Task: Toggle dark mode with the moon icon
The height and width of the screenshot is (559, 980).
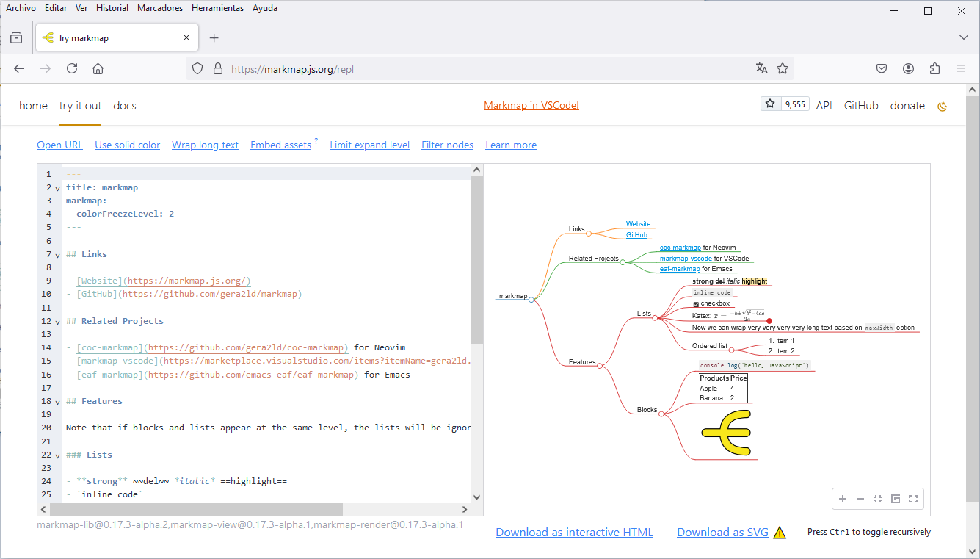Action: point(942,106)
